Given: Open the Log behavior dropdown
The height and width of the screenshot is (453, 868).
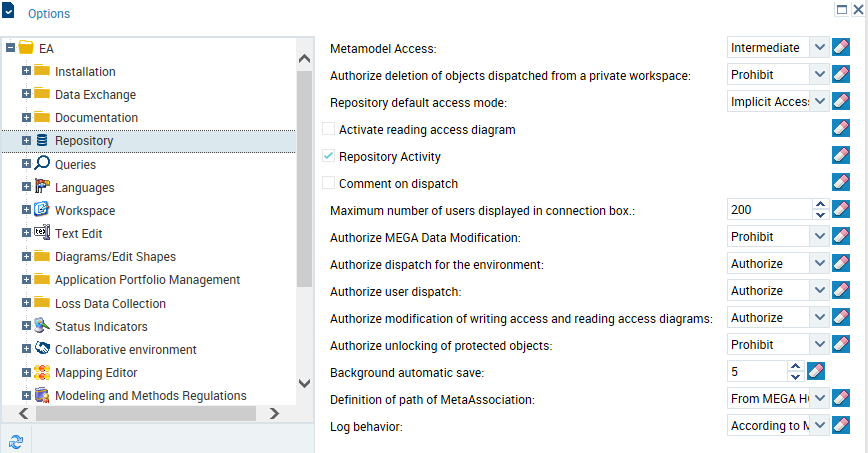Looking at the screenshot, I should (819, 426).
